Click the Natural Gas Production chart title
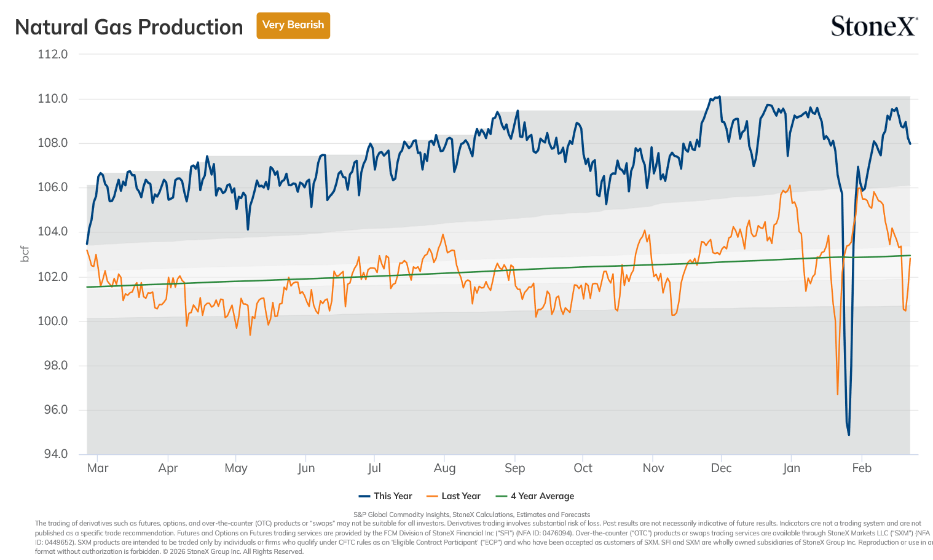 (129, 27)
